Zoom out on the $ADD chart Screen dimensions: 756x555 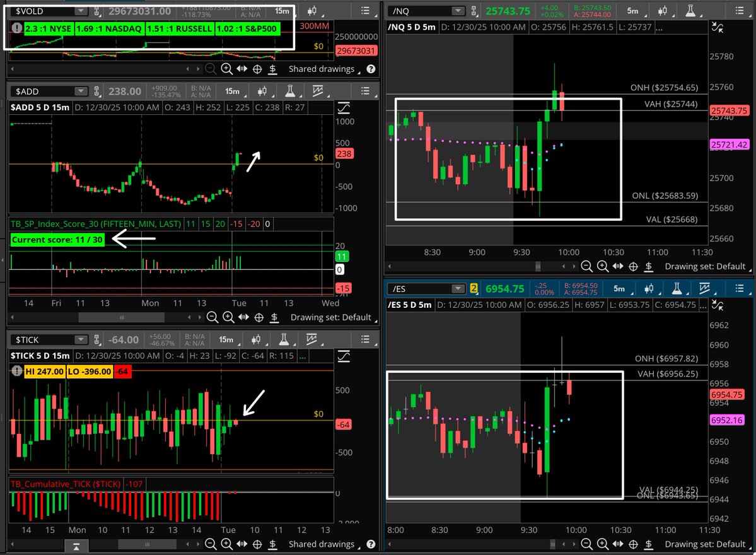(212, 317)
